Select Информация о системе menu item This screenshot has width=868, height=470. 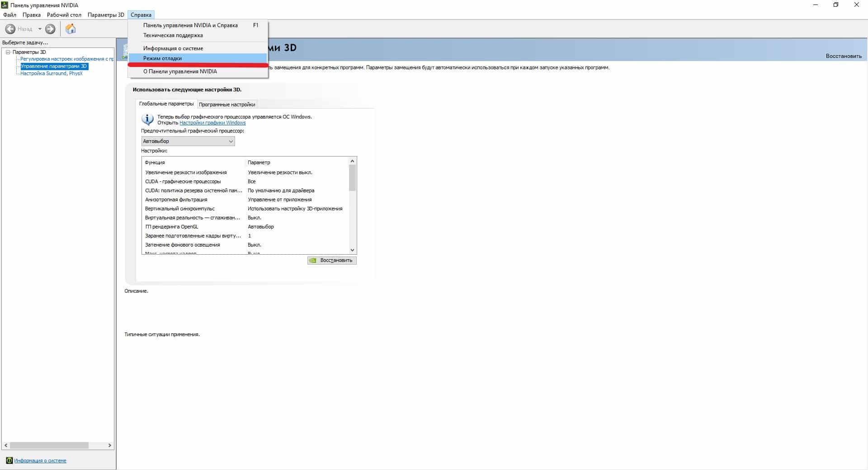pos(198,48)
